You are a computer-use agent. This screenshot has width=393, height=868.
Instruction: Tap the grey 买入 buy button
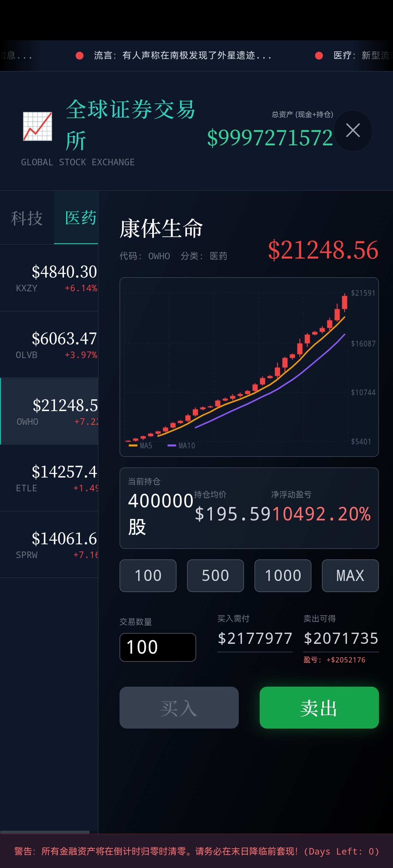179,708
